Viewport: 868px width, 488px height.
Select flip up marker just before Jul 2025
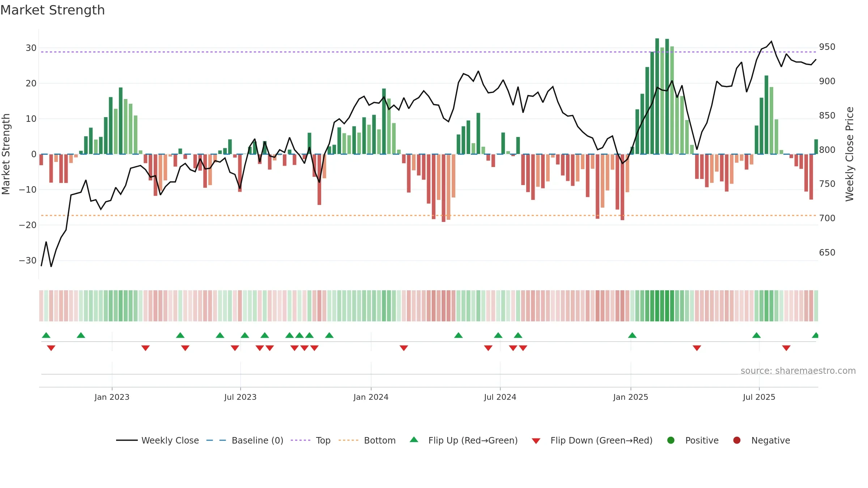(x=756, y=335)
